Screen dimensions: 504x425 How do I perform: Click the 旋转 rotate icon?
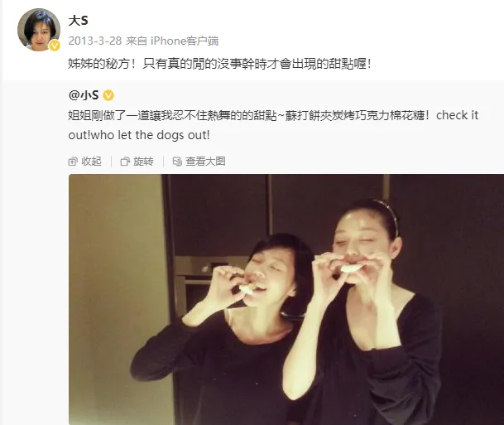[x=125, y=162]
